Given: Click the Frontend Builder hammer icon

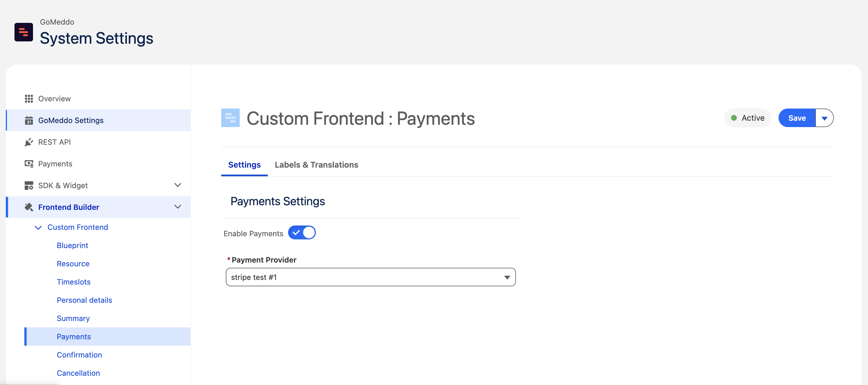Looking at the screenshot, I should tap(29, 207).
